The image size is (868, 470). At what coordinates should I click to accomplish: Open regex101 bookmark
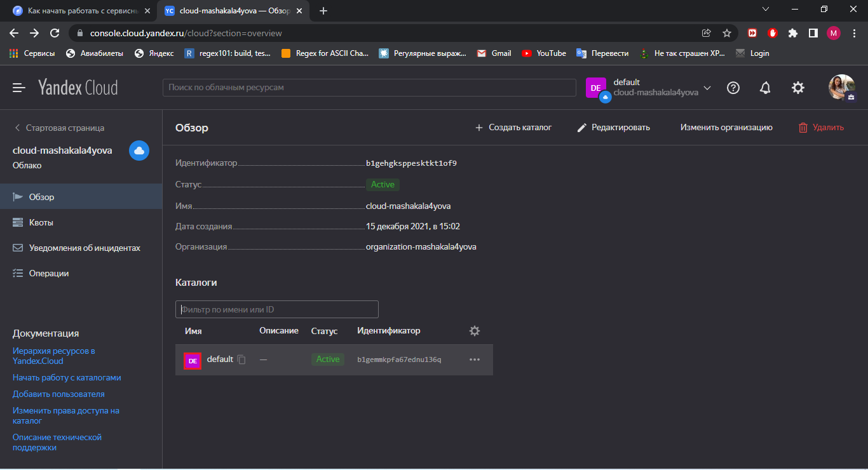click(227, 53)
